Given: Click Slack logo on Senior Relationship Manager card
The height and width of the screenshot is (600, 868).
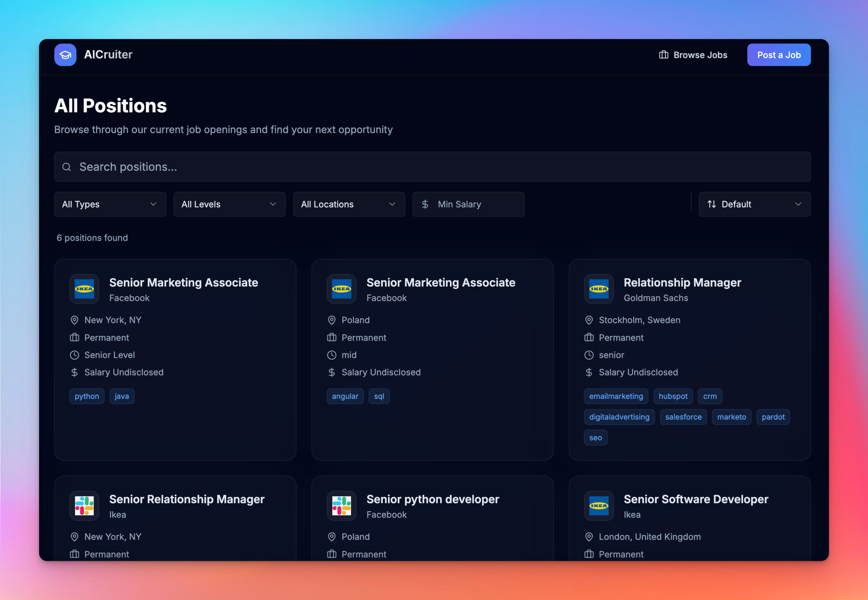Looking at the screenshot, I should click(84, 505).
